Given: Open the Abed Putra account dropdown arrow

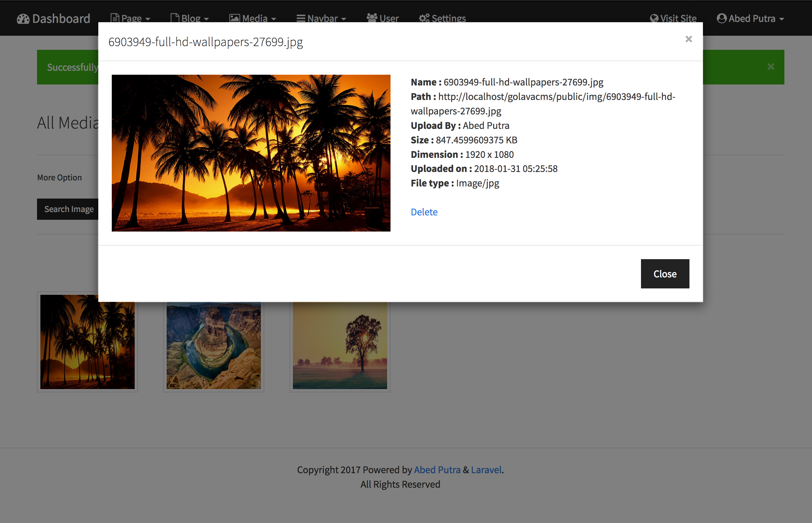Looking at the screenshot, I should 781,20.
